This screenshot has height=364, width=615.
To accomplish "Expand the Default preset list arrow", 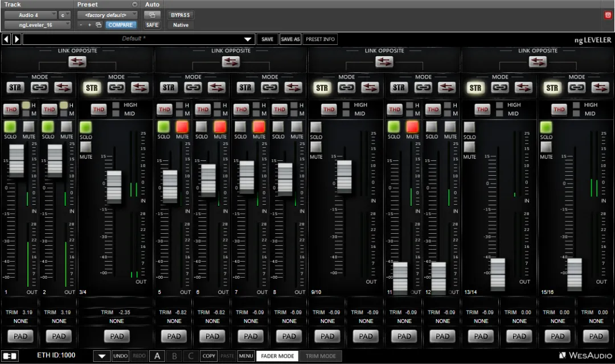I will coord(248,39).
